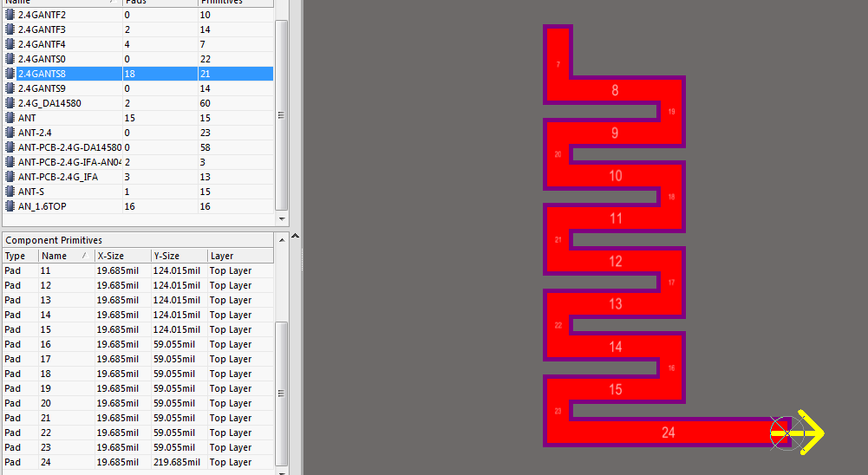
Task: Click the primitives list scrollbar thumb
Action: click(x=281, y=394)
